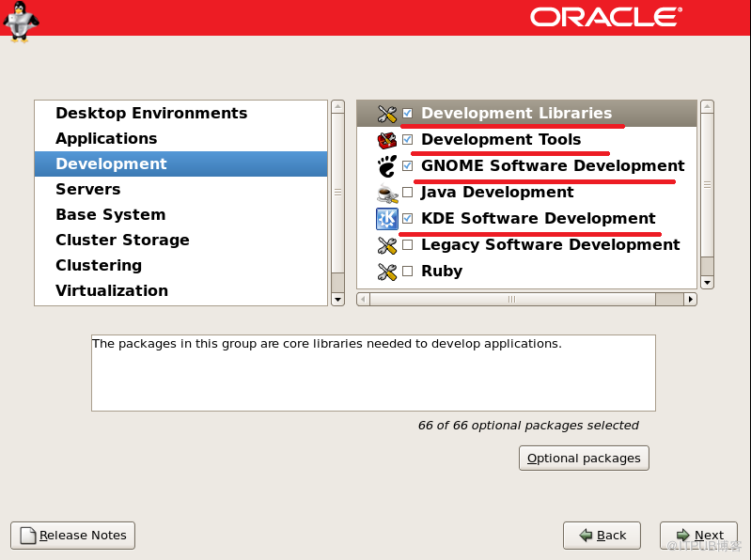Click the Development Libraries wrench icon
The width and height of the screenshot is (751, 560).
(387, 114)
